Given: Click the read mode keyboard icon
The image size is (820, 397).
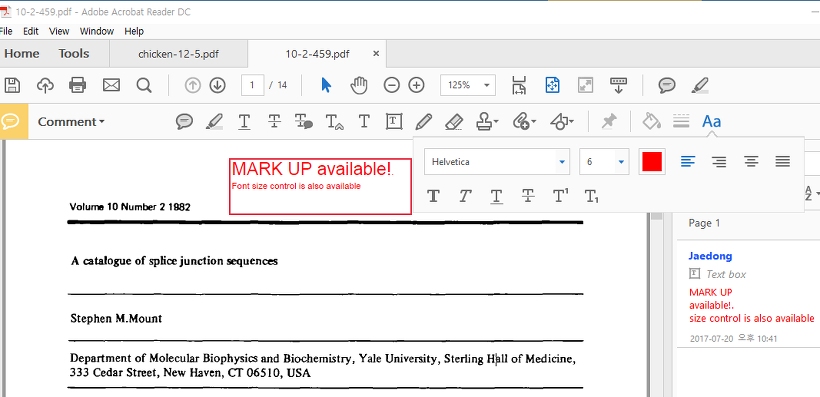Looking at the screenshot, I should [618, 85].
